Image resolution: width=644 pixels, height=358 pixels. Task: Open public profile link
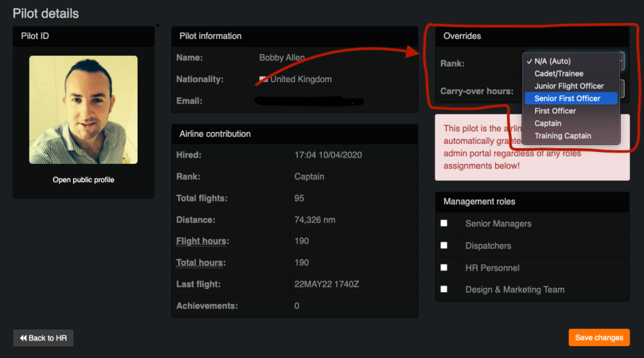click(84, 180)
